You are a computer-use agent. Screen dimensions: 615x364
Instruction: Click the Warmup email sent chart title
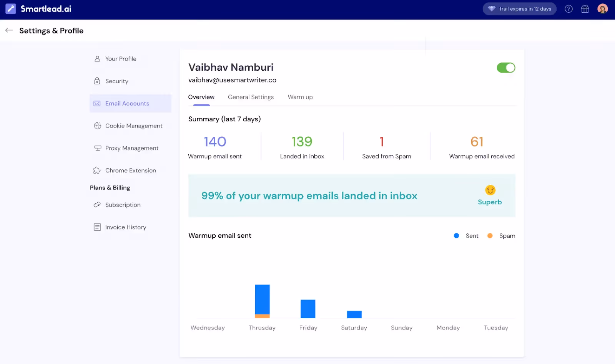(x=220, y=236)
